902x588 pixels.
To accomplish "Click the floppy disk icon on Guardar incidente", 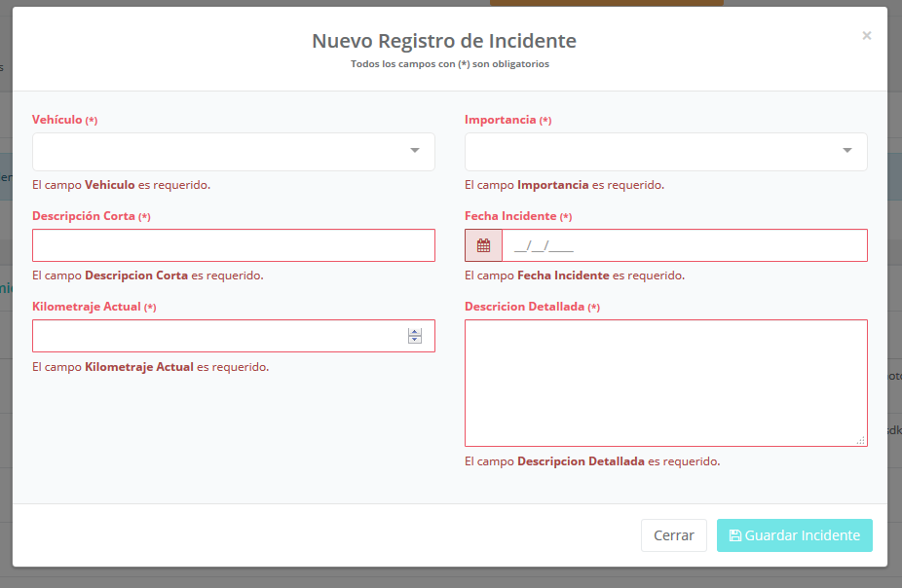I will point(735,535).
